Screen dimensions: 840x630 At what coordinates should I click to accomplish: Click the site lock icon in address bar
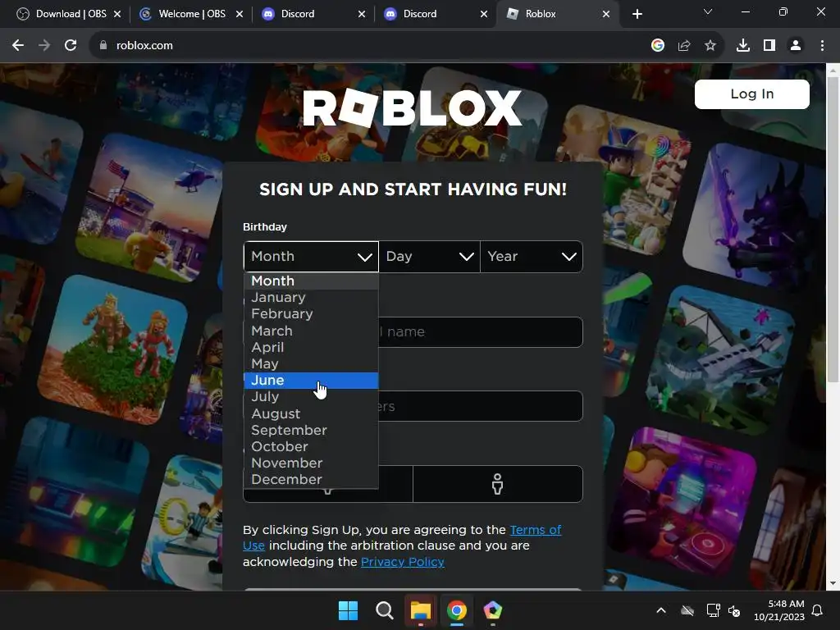103,46
